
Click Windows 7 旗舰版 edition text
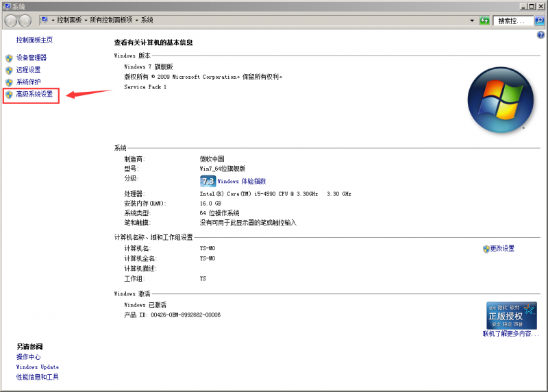149,66
